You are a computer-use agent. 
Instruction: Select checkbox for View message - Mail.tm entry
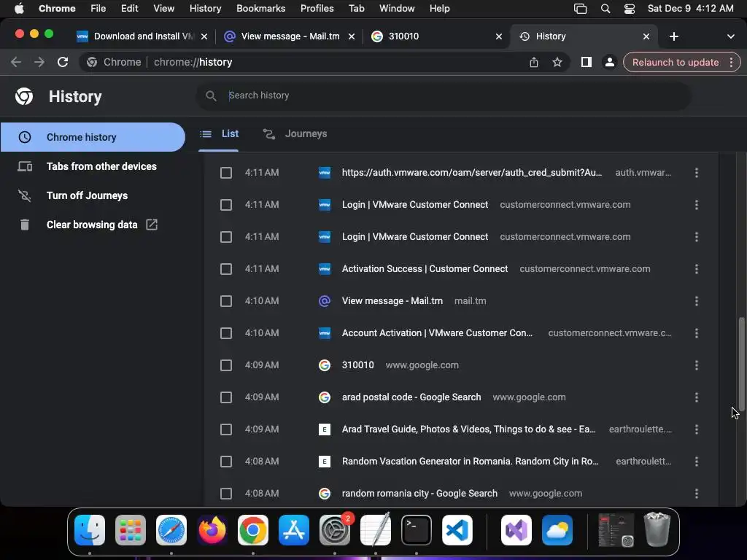pos(226,301)
